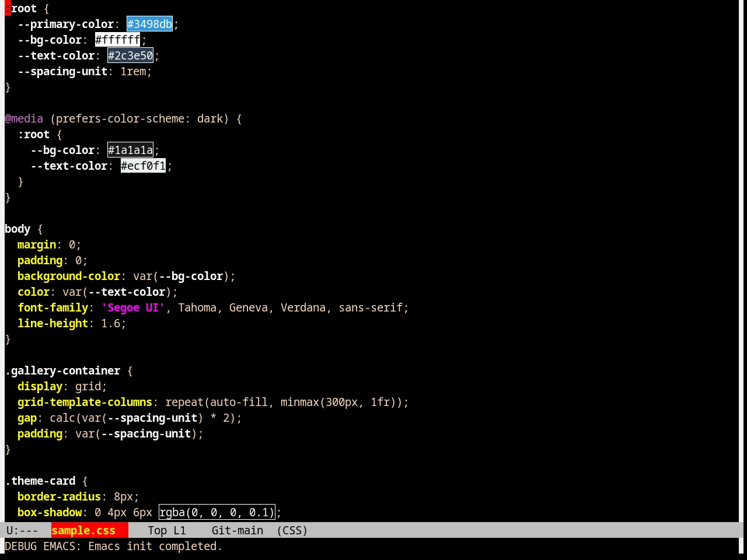
Task: Click the (CSS) major mode indicator
Action: (292, 530)
